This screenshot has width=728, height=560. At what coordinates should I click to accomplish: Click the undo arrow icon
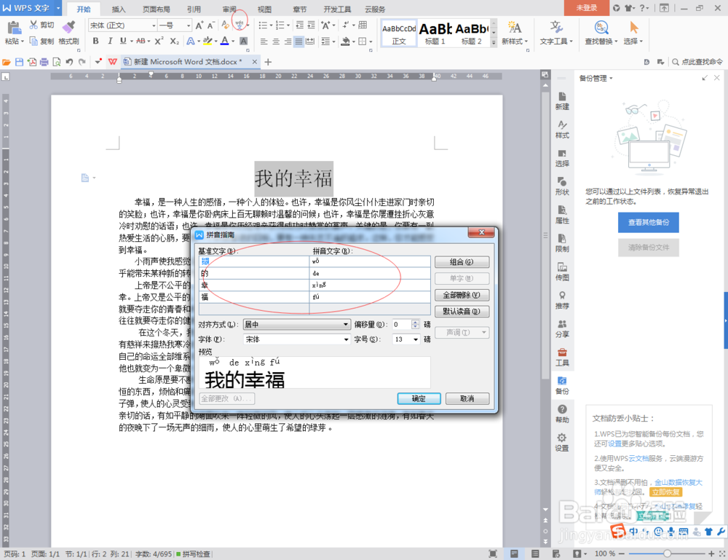(x=69, y=62)
